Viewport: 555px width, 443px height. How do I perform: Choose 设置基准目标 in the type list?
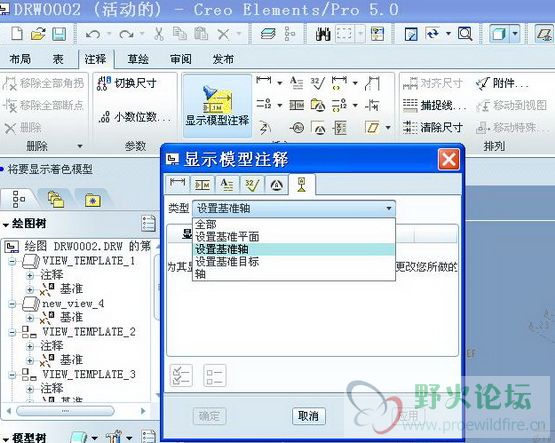294,261
